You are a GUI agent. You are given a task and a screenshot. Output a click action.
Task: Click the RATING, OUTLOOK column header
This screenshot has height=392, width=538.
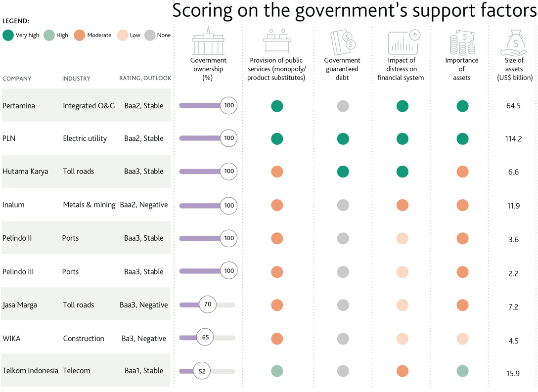pyautogui.click(x=145, y=78)
